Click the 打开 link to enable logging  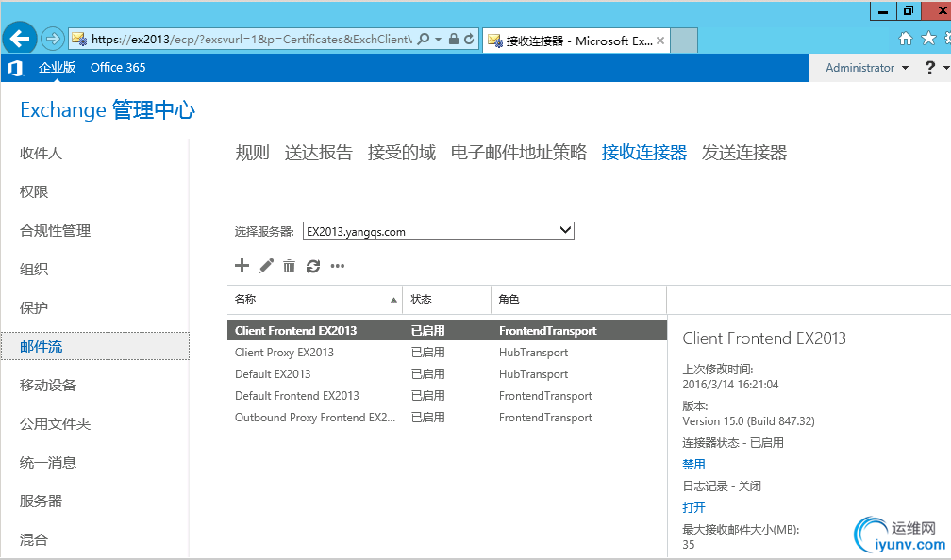click(693, 508)
